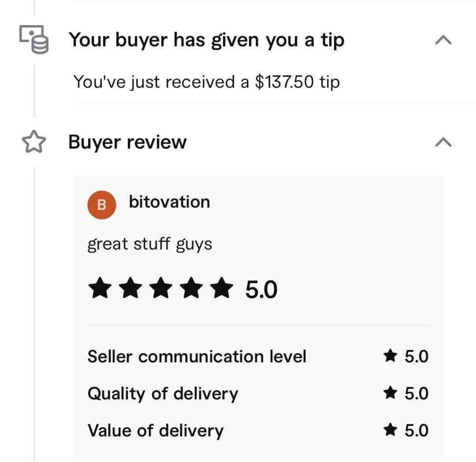Click the third star in the overall rating

point(161,289)
